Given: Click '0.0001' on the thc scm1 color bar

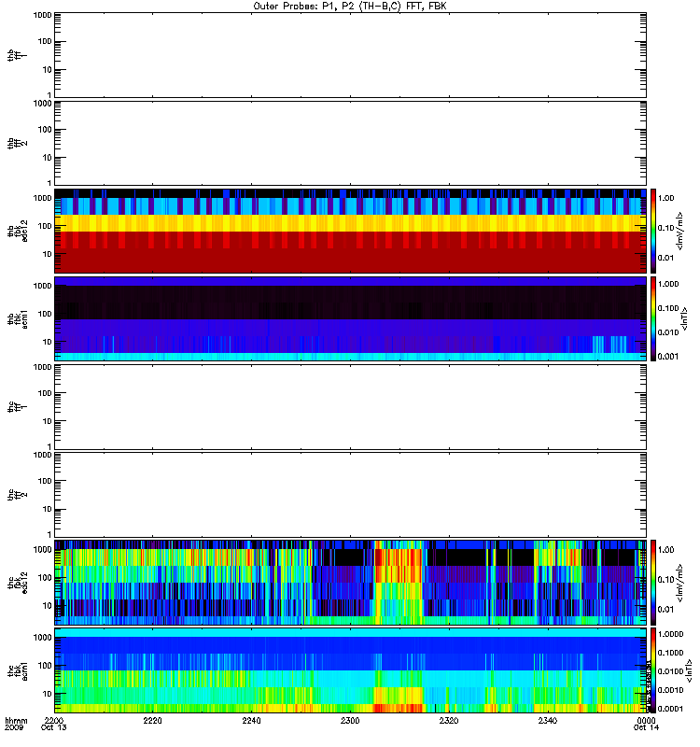Looking at the screenshot, I should 670,709.
